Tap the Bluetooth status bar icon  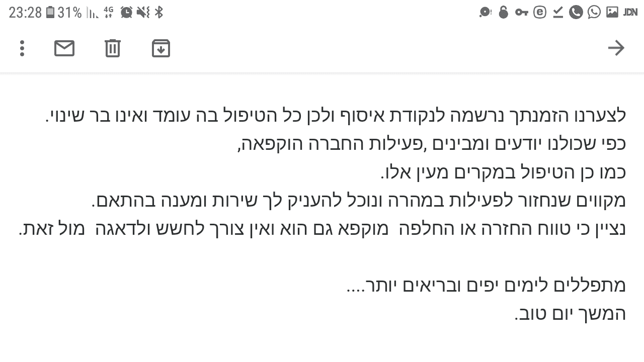coord(157,12)
